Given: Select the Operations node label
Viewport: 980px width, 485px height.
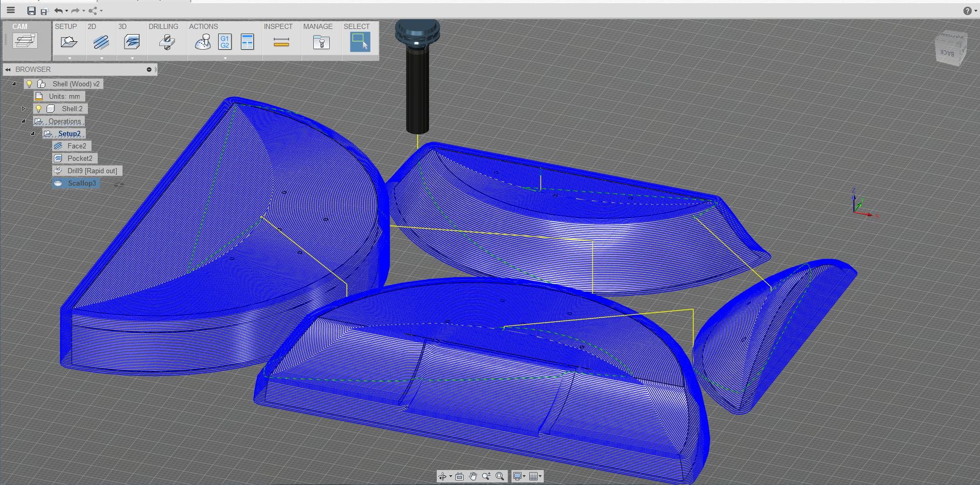Looking at the screenshot, I should pos(65,121).
